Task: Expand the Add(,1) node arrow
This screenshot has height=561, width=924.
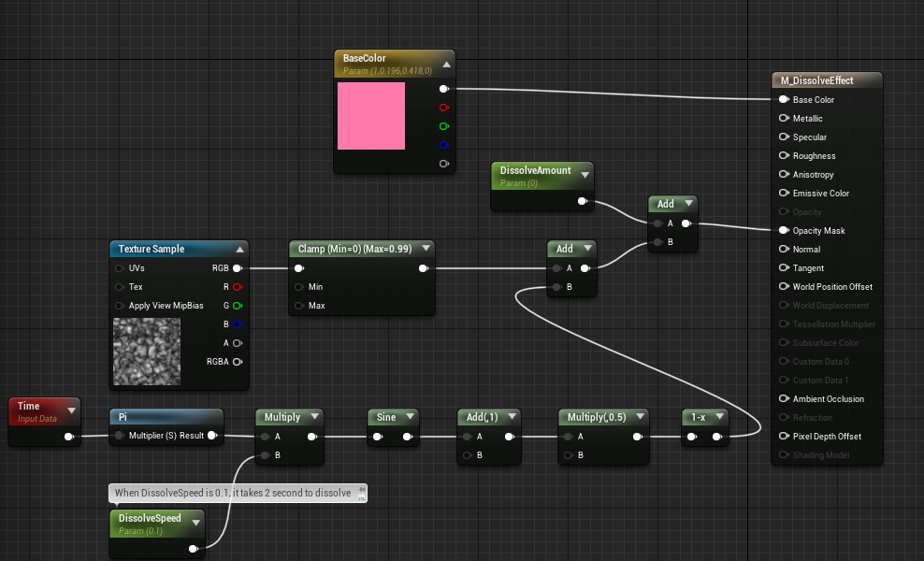Action: [513, 416]
